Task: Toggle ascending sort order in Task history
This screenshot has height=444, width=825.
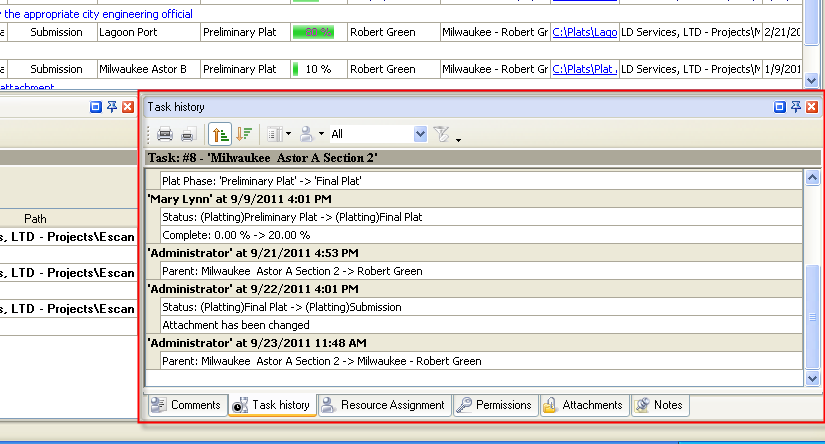Action: 220,134
